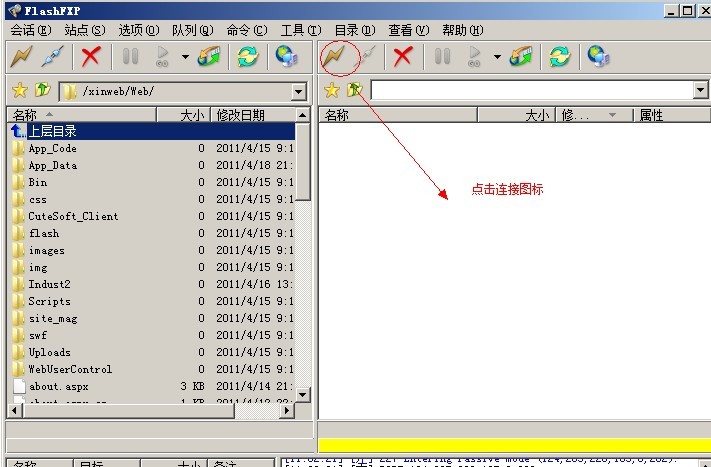Screen dimensions: 711x467
Task: Sort right pane by 属性 column header
Action: point(672,115)
